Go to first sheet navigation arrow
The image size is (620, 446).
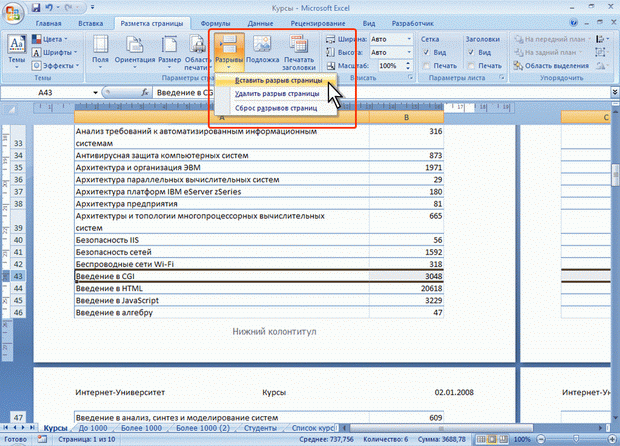coord(6,427)
